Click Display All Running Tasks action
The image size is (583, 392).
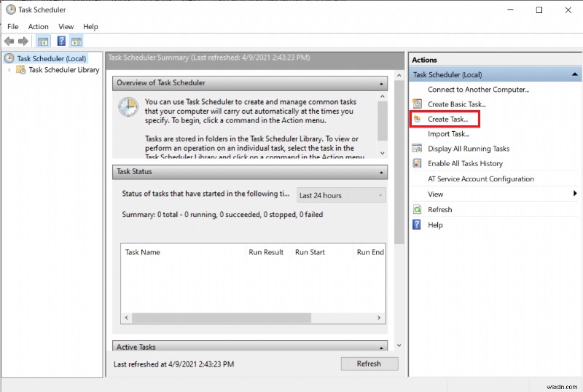pos(469,149)
